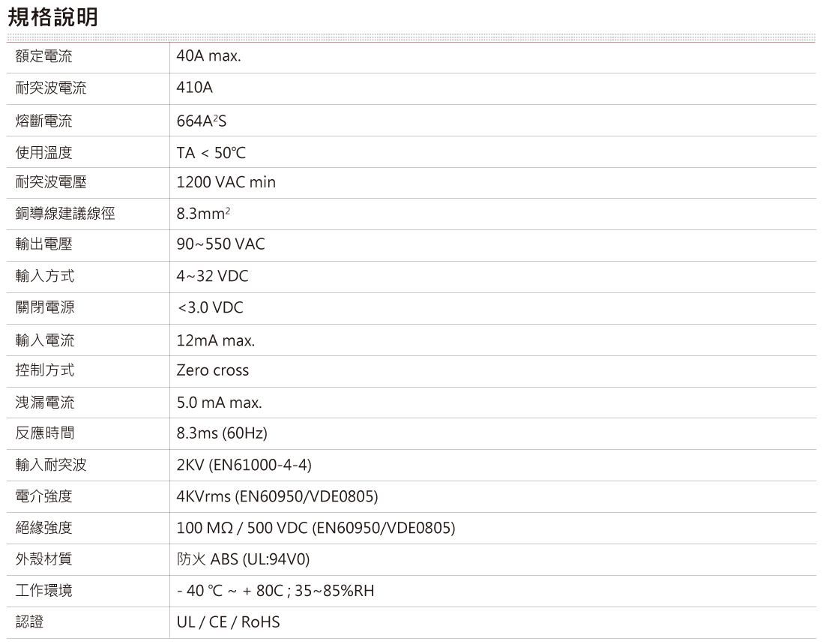Click the 8.3ms (60Hz) response time value
The width and height of the screenshot is (823, 644).
point(222,433)
